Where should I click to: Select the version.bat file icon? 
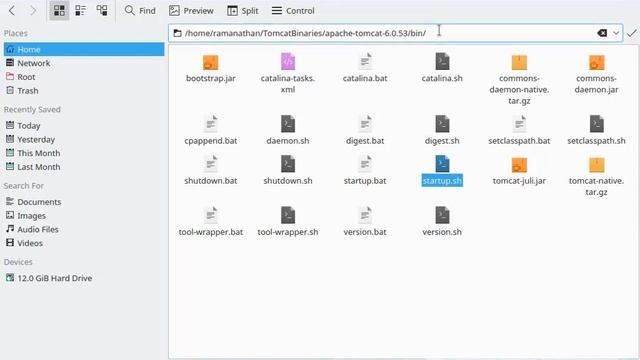(365, 216)
